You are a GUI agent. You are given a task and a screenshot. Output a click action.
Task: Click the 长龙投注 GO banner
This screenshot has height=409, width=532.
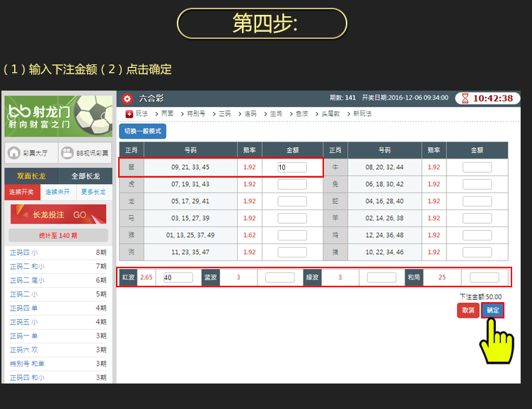(x=58, y=214)
